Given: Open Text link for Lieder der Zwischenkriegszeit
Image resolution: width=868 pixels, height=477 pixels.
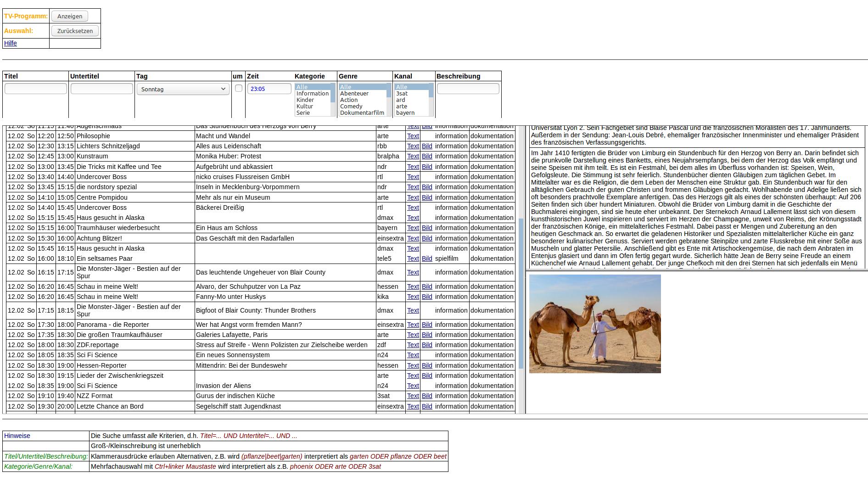Looking at the screenshot, I should pos(413,376).
